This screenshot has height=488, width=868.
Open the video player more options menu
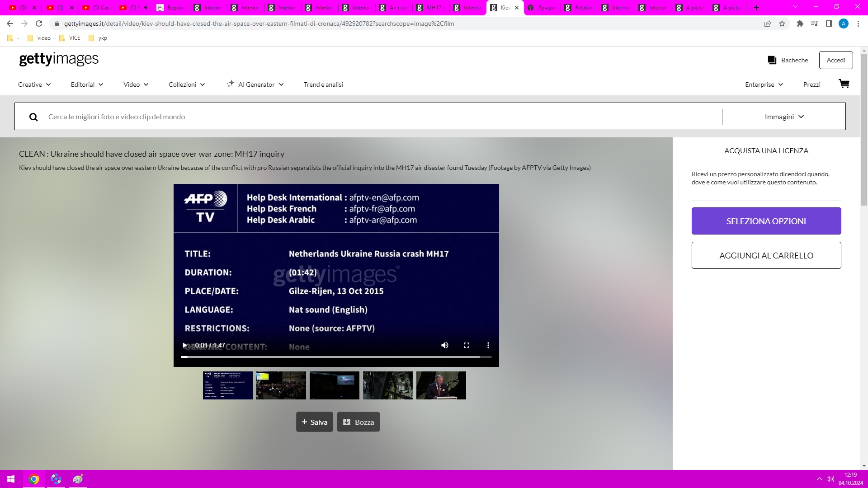click(x=488, y=345)
